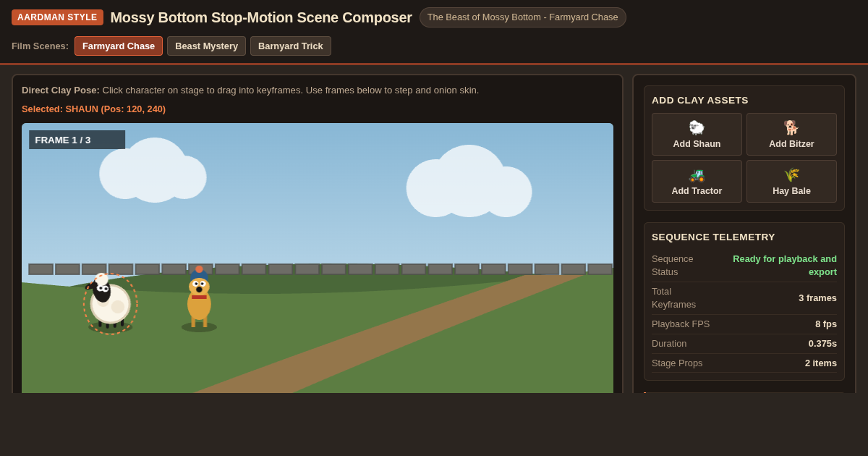Click the 0.375s duration value
The image size is (868, 456).
coord(822,344)
